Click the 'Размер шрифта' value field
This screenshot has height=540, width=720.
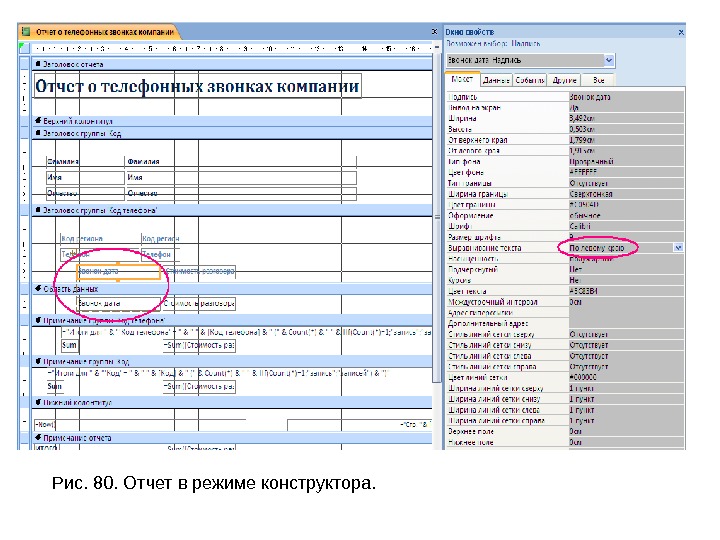click(x=626, y=237)
